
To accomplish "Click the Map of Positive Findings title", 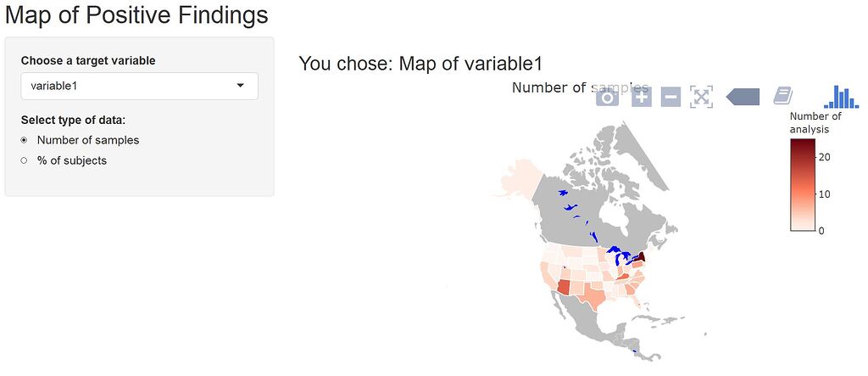I will click(136, 15).
